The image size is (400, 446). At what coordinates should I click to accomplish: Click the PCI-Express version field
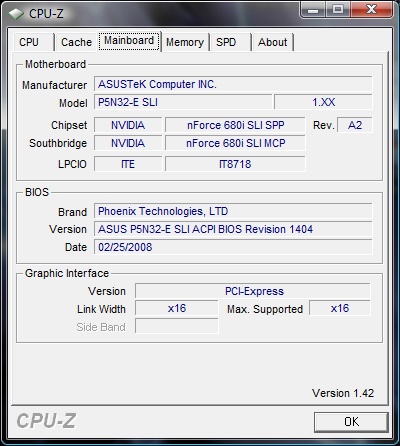253,291
